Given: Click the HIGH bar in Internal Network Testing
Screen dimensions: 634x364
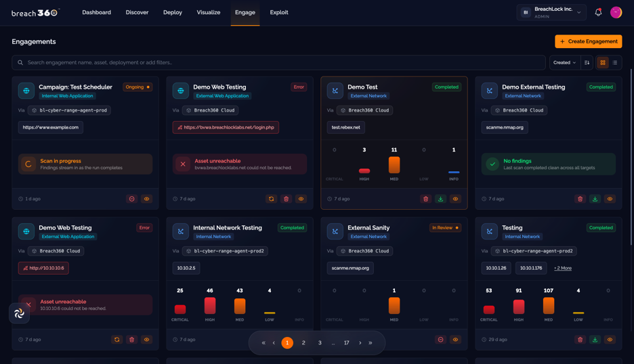Looking at the screenshot, I should click(x=210, y=305).
